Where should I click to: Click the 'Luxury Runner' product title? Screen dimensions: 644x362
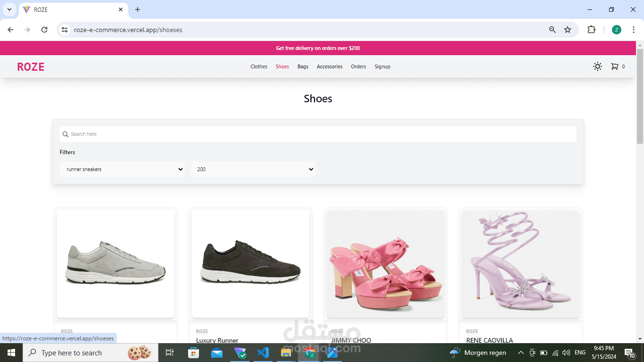point(217,340)
